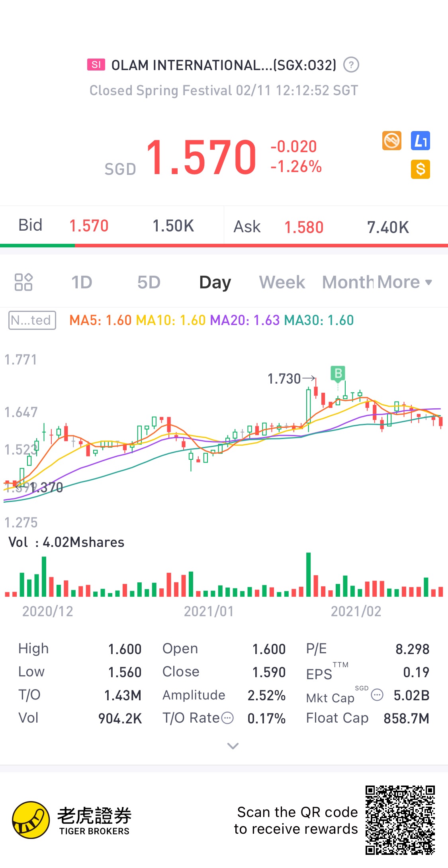The height and width of the screenshot is (868, 448).
Task: Expand more stock details with down chevron
Action: [233, 746]
